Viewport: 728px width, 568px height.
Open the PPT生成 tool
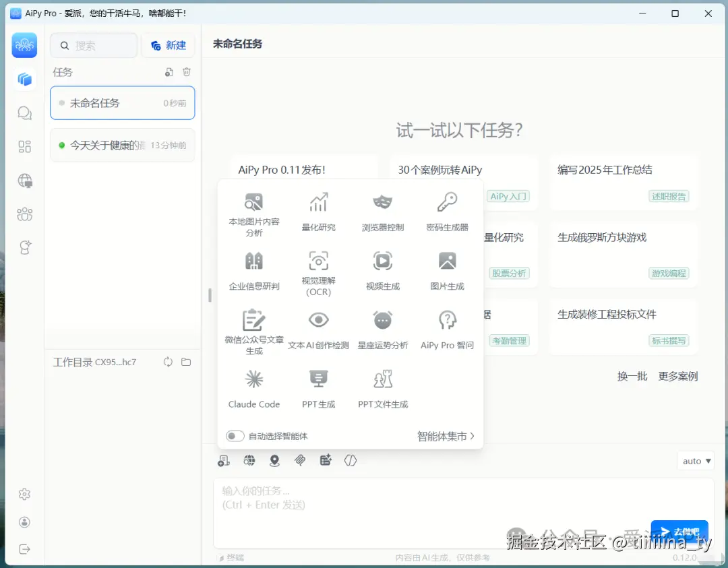point(318,389)
